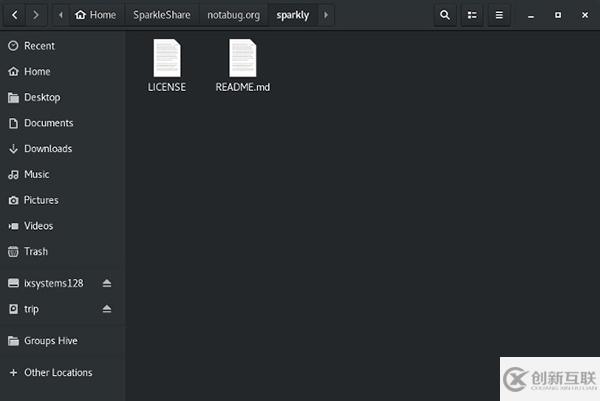Image resolution: width=600 pixels, height=401 pixels.
Task: Open Trash in the sidebar
Action: click(x=62, y=251)
